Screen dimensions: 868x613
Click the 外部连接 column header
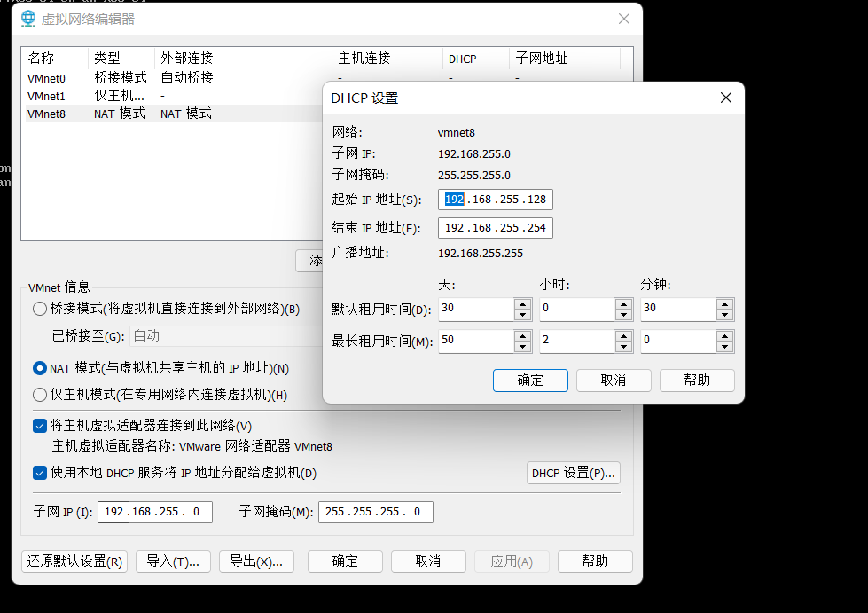tap(243, 59)
